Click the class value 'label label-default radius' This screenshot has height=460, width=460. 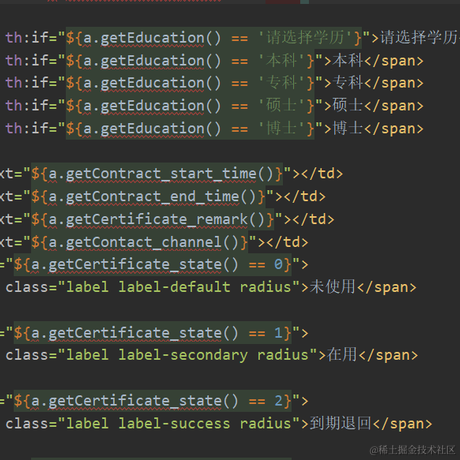[179, 287]
